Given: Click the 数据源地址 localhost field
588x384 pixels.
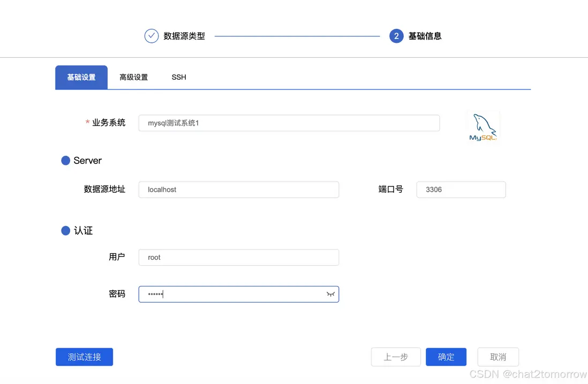Looking at the screenshot, I should coord(239,190).
